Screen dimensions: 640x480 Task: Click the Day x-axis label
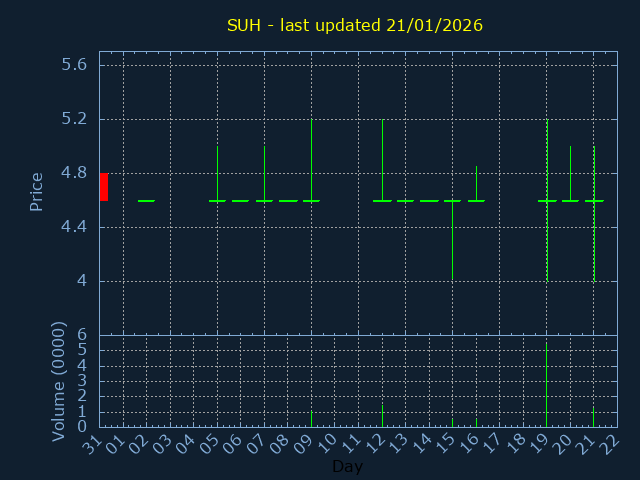(x=347, y=467)
